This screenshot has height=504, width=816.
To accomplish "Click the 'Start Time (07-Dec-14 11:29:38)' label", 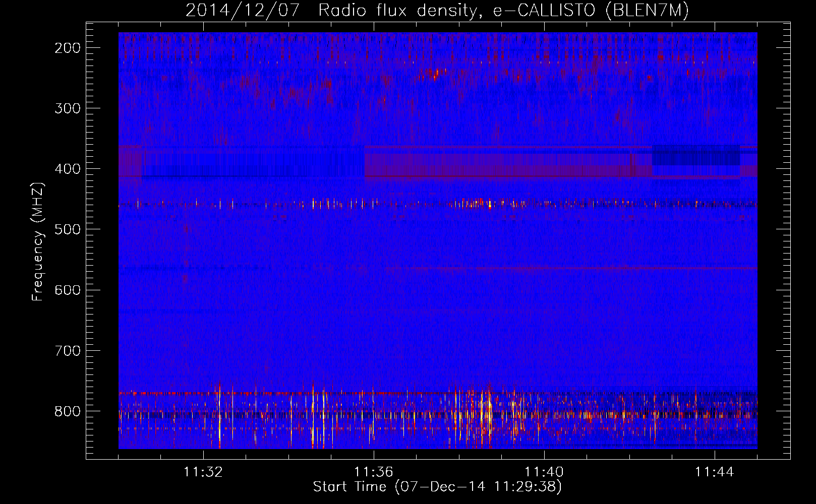I will click(437, 487).
